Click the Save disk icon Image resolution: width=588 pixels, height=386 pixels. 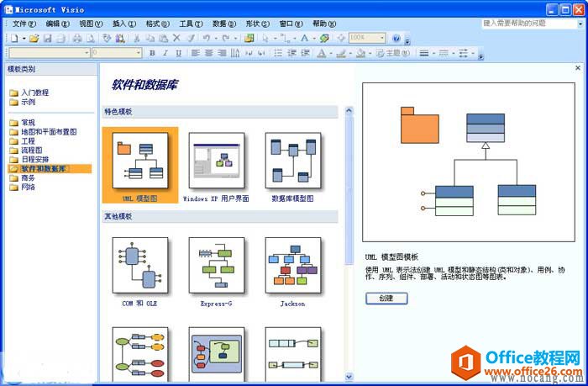(x=47, y=39)
